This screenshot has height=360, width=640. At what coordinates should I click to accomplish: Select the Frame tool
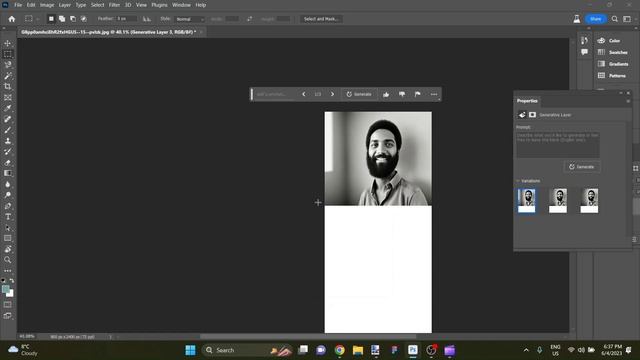[x=8, y=98]
